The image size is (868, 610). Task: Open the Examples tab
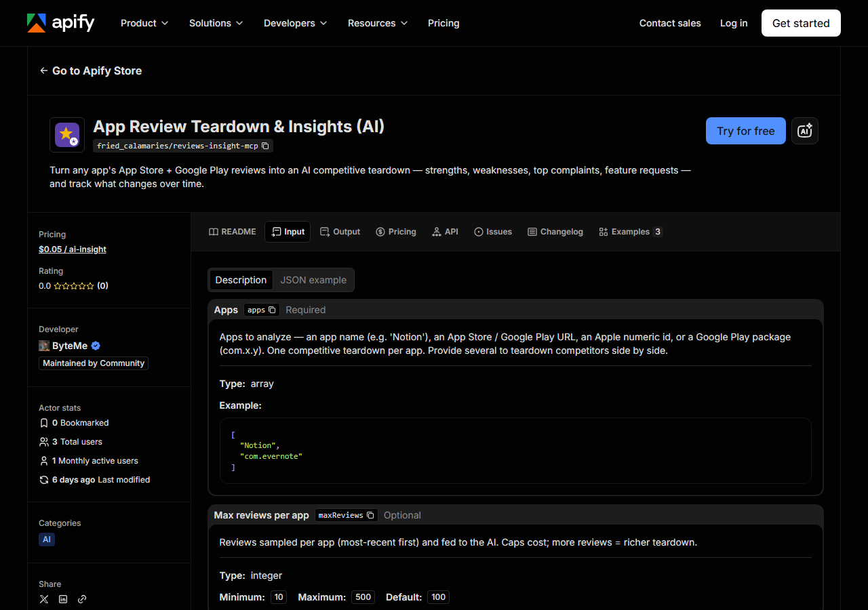(x=630, y=232)
